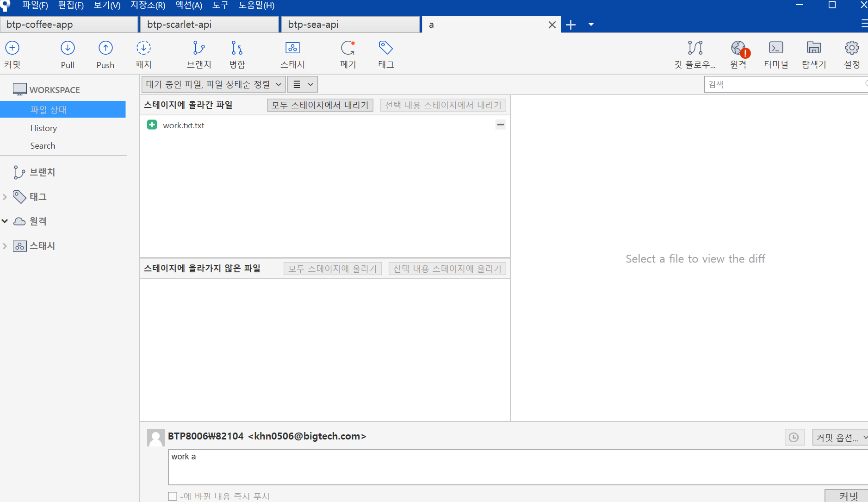Viewport: 868px width, 502px height.
Task: Toggle the push changes immediately checkbox
Action: [x=173, y=496]
